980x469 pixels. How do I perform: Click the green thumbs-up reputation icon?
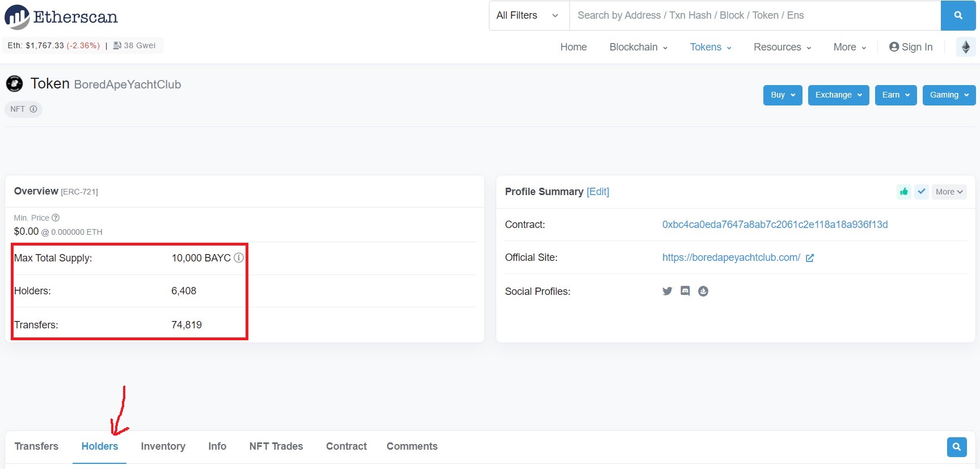point(903,192)
